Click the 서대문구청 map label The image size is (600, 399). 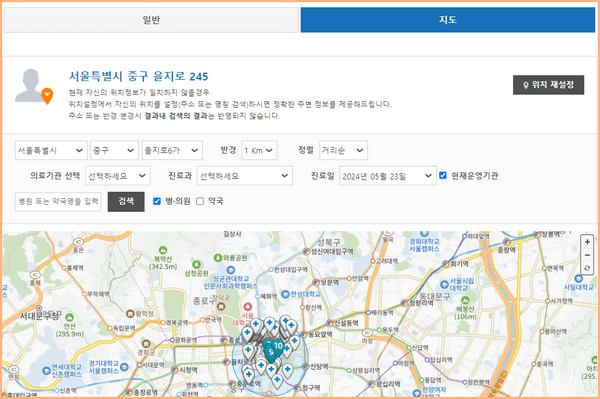tap(39, 316)
